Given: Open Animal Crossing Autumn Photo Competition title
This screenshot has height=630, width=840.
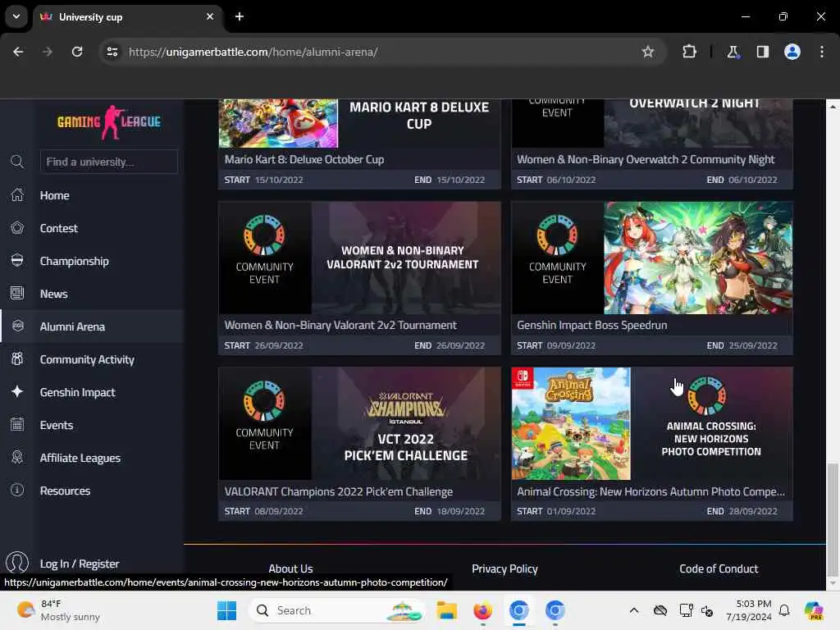Looking at the screenshot, I should pos(651,491).
